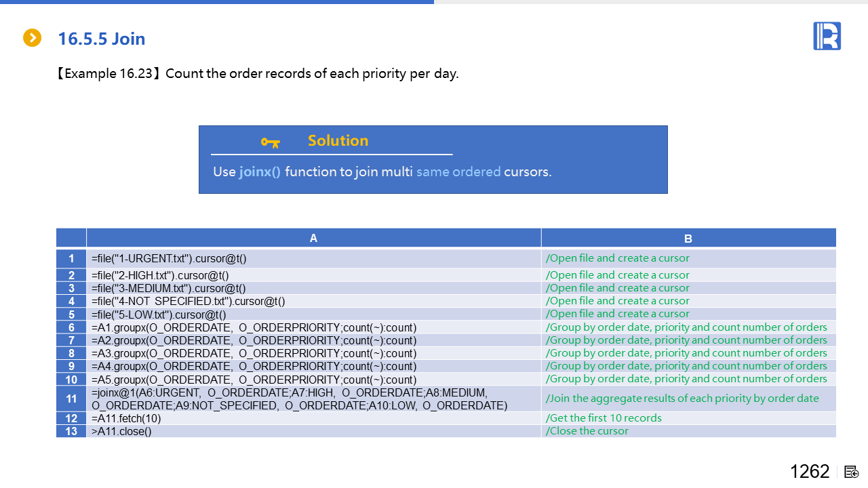Click the blue R logo icon

[x=827, y=36]
